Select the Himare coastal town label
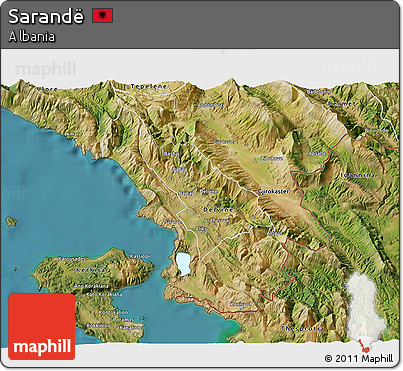The height and width of the screenshot is (371, 403). pyautogui.click(x=73, y=134)
